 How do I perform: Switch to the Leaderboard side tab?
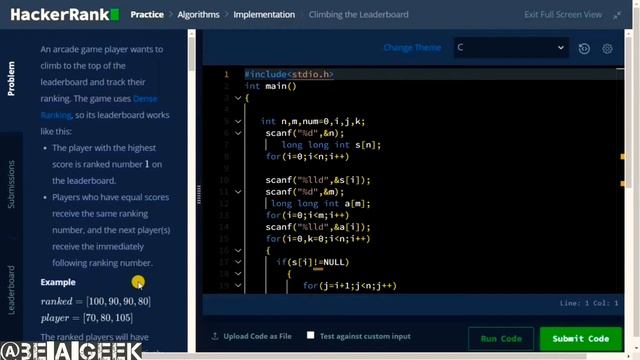click(x=11, y=290)
